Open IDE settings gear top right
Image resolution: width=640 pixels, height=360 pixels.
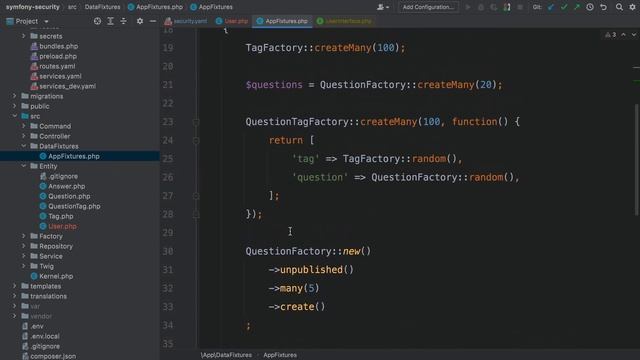(x=633, y=7)
